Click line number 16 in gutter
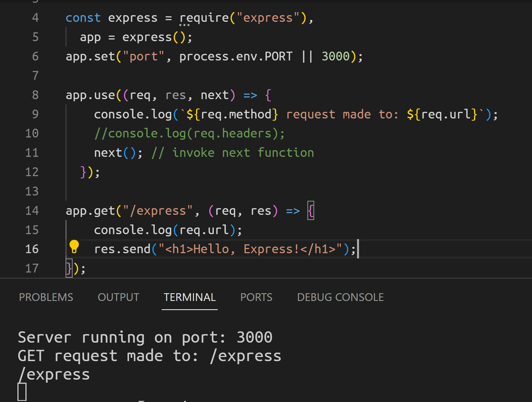Screen dimensions: 532x402 point(32,249)
